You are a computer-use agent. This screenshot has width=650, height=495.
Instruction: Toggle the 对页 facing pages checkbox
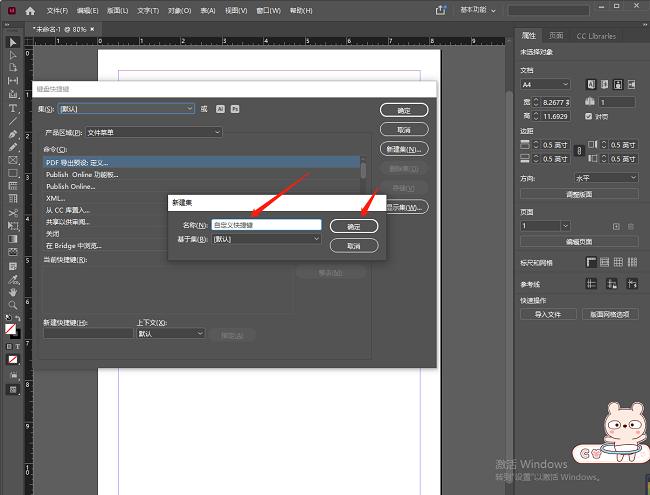click(589, 116)
